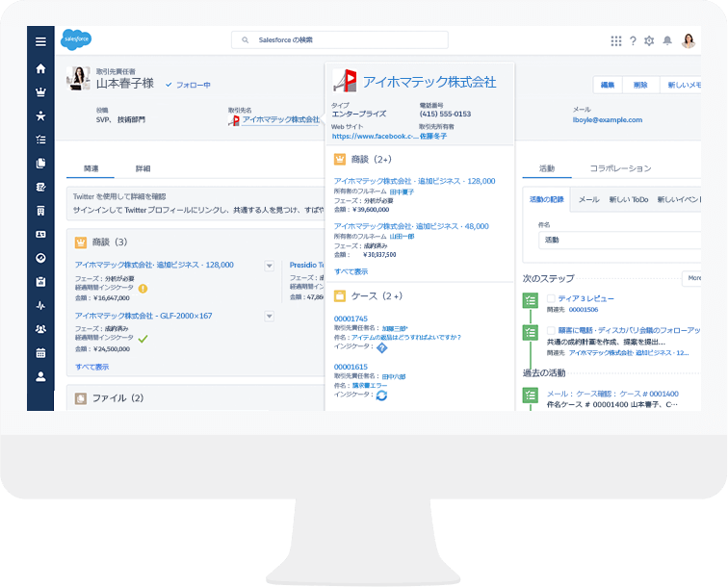Open the Setup gear icon
Screen dimensions: 728x587
coord(649,40)
